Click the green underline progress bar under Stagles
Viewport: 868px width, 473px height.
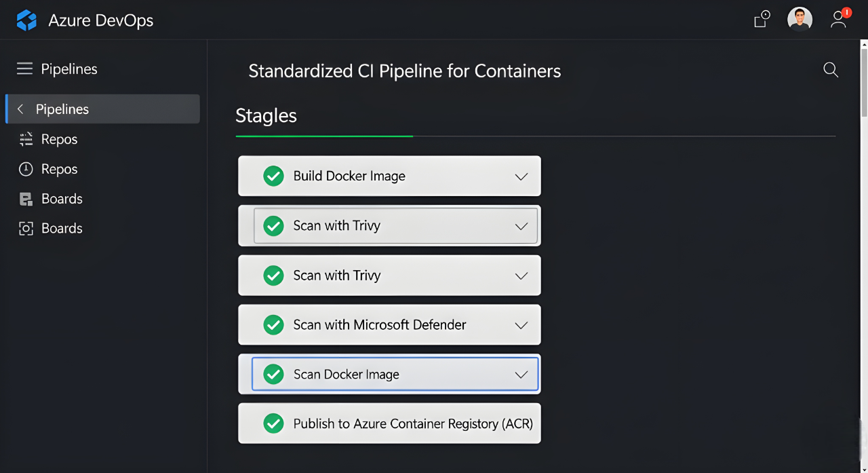[324, 136]
